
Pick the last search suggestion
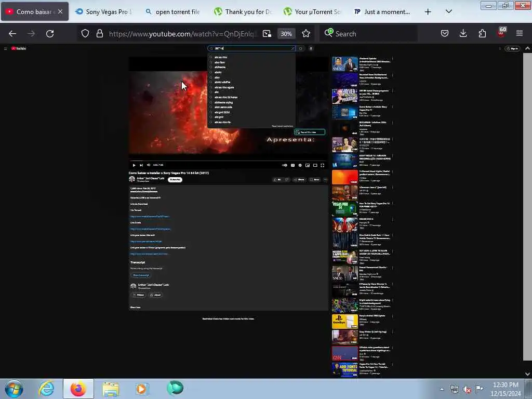[251, 122]
